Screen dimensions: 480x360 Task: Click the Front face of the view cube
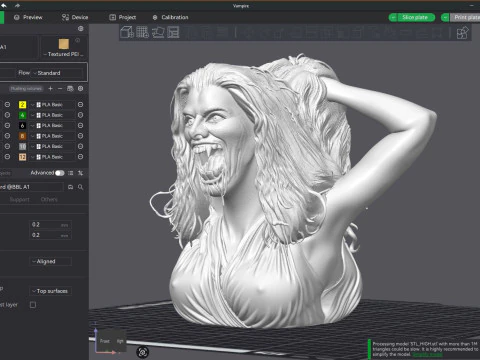click(105, 341)
